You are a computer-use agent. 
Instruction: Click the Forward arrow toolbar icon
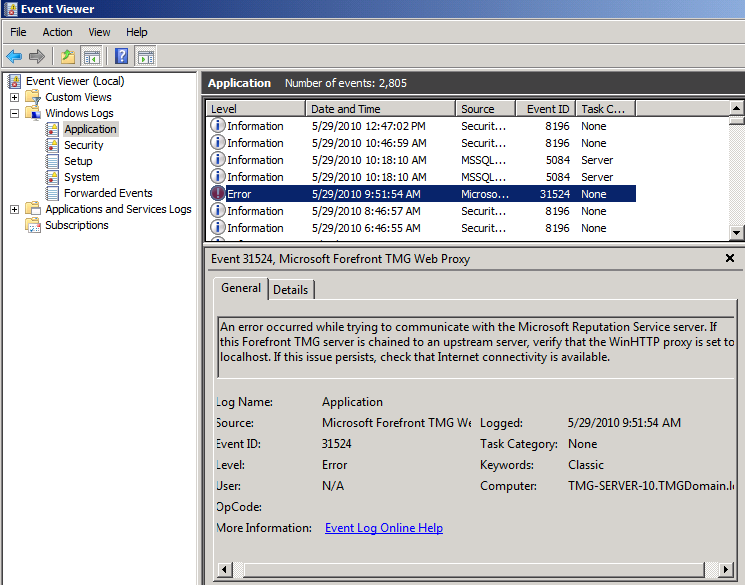coord(37,57)
